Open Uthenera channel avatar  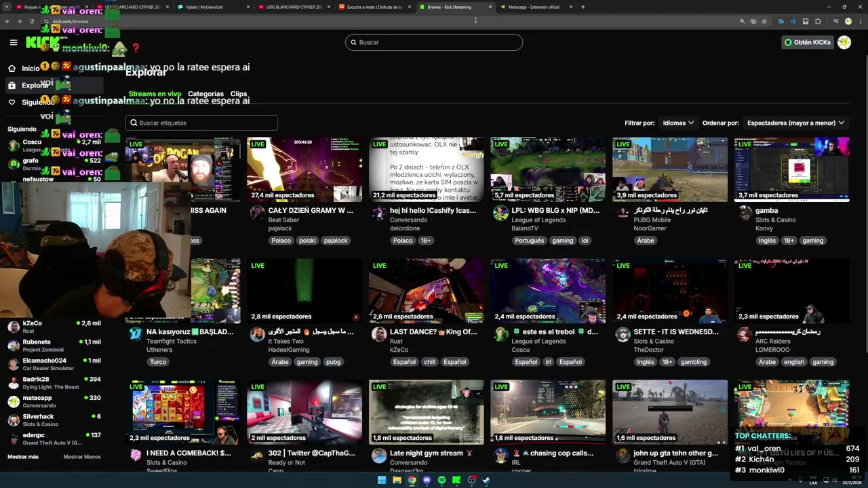135,335
